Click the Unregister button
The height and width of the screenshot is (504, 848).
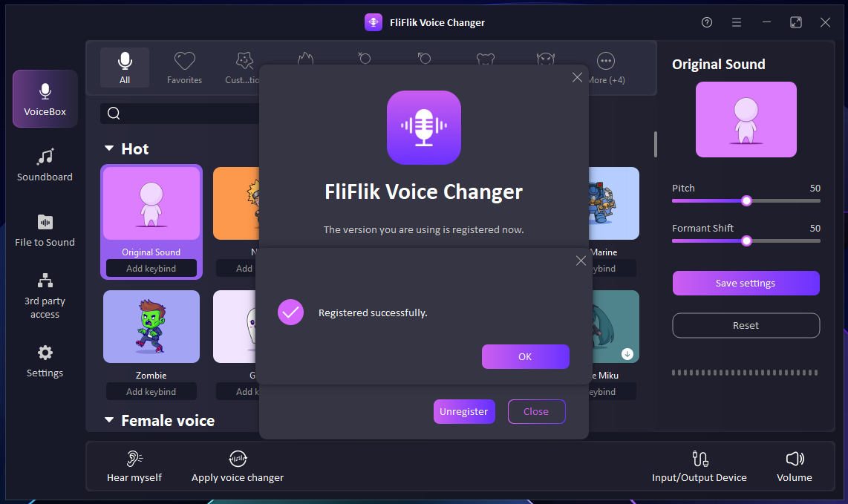click(464, 411)
